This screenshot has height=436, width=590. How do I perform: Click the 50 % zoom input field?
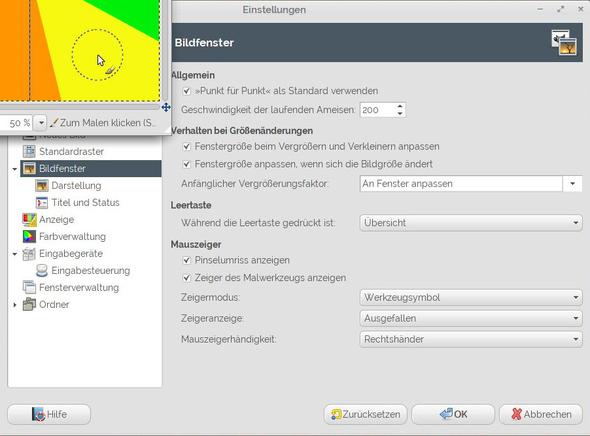[16, 123]
